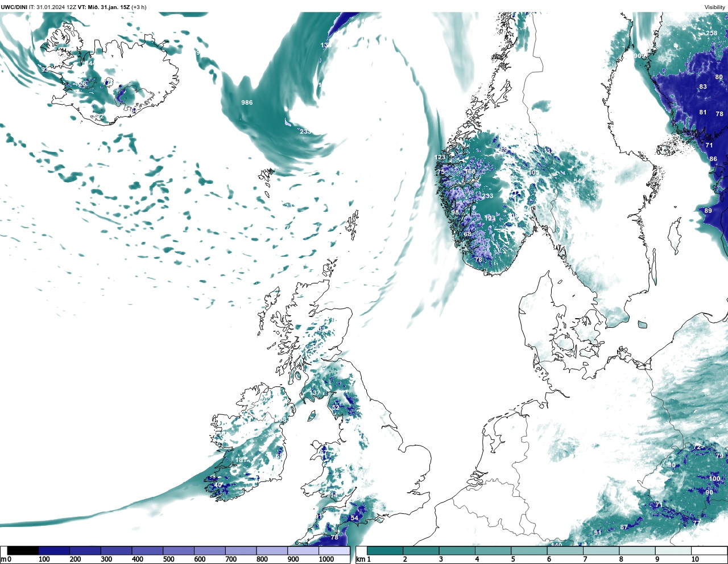728x564 pixels.
Task: Click the 'Visibility' title at top right
Action: click(x=715, y=7)
